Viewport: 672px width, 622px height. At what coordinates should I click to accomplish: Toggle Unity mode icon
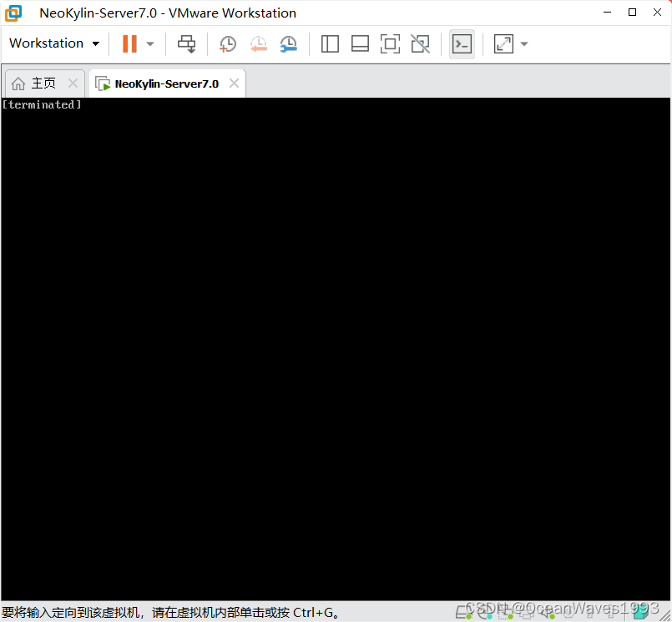(x=421, y=43)
